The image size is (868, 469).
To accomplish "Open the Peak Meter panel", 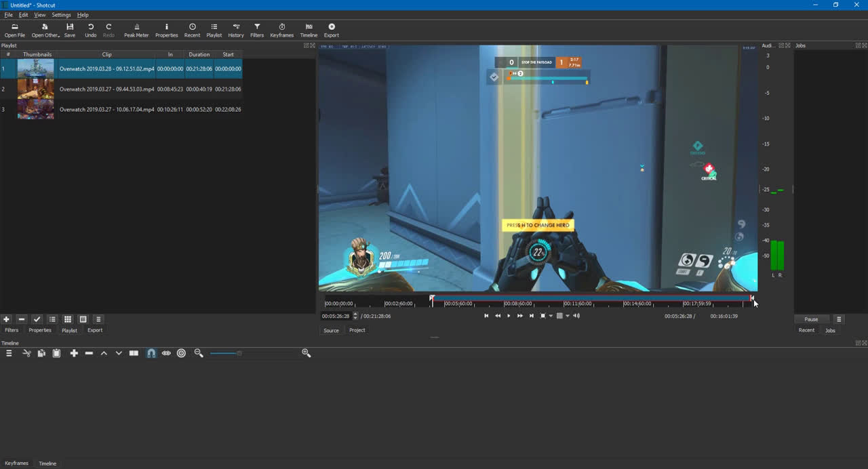I will tap(136, 30).
